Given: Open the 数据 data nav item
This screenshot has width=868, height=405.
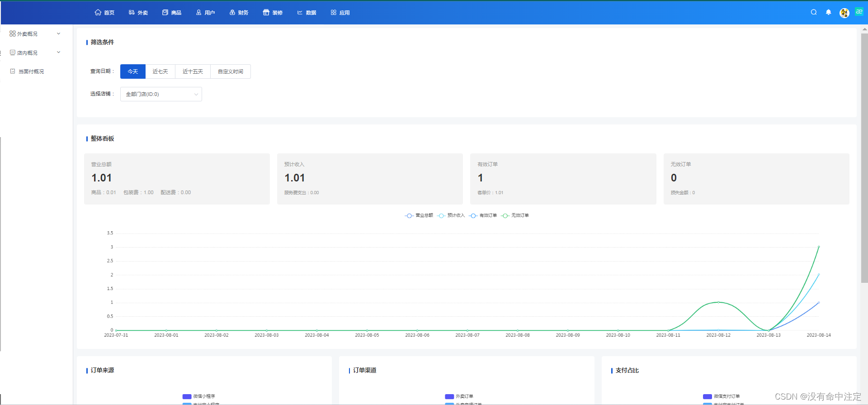Looking at the screenshot, I should click(307, 13).
